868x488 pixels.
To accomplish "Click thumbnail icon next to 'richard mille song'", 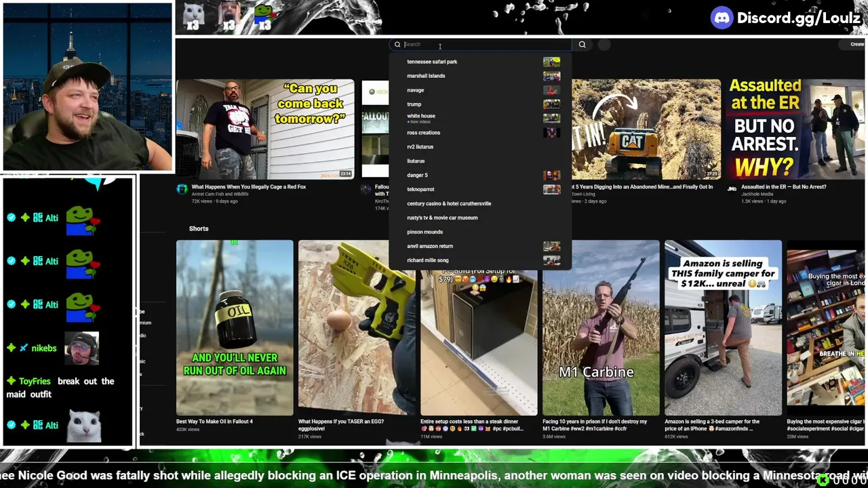I will pyautogui.click(x=551, y=261).
